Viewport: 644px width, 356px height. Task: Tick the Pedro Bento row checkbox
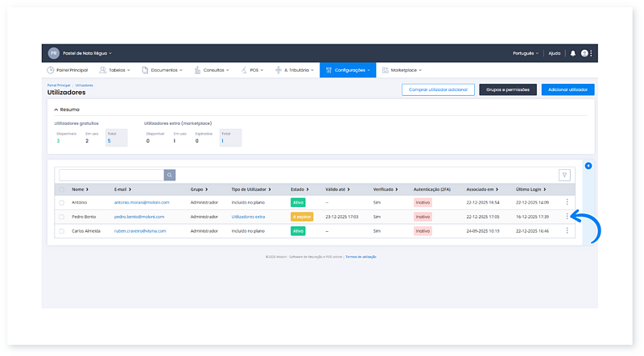coord(61,217)
